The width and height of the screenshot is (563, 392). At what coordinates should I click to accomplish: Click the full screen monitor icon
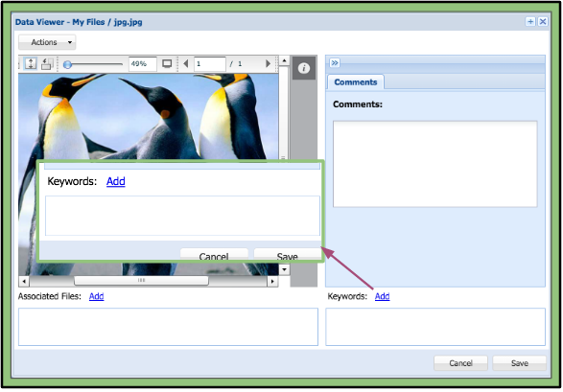pyautogui.click(x=167, y=64)
